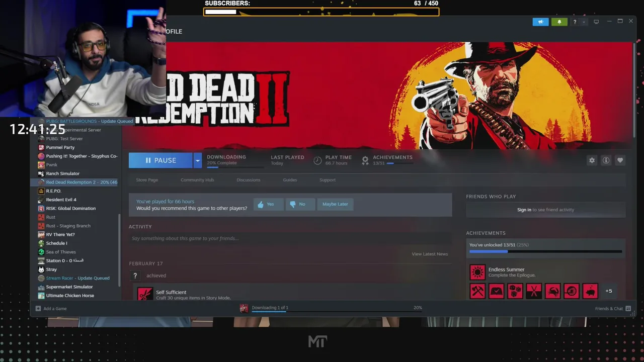Click the Play Time 66.7 hours stat

(x=333, y=160)
